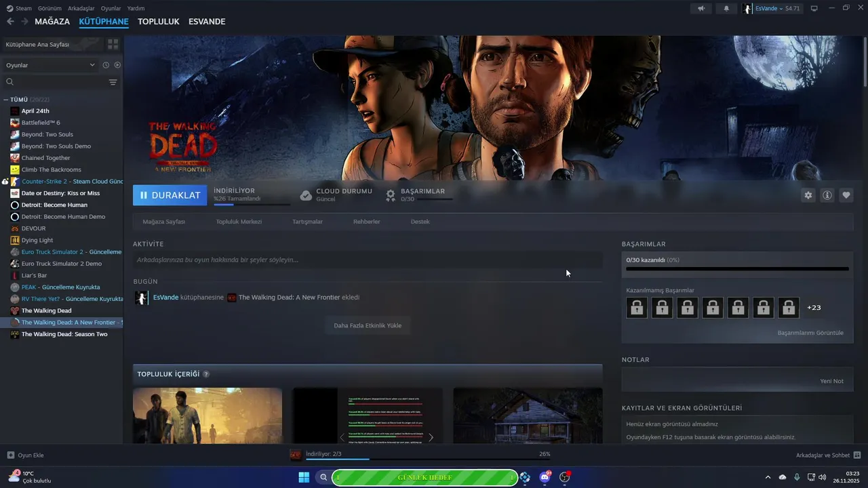Show hidden tray icons chevron
This screenshot has height=488, width=868.
pyautogui.click(x=768, y=477)
